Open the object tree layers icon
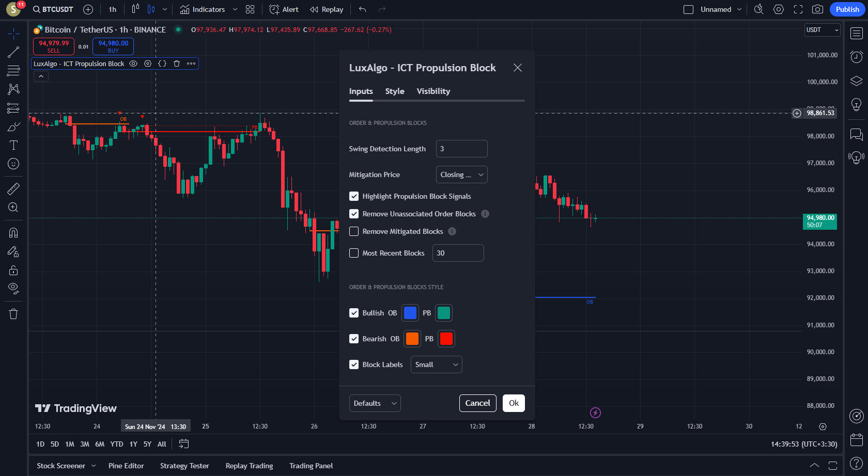This screenshot has width=868, height=476. [x=857, y=81]
